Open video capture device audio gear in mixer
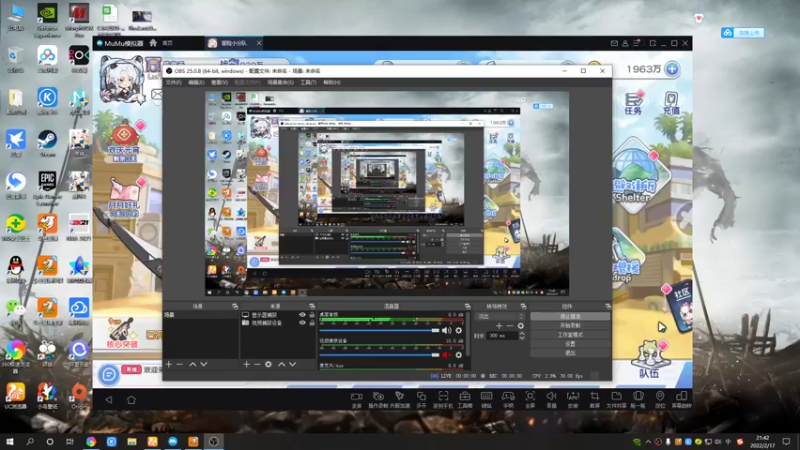Image resolution: width=800 pixels, height=450 pixels. tap(459, 355)
